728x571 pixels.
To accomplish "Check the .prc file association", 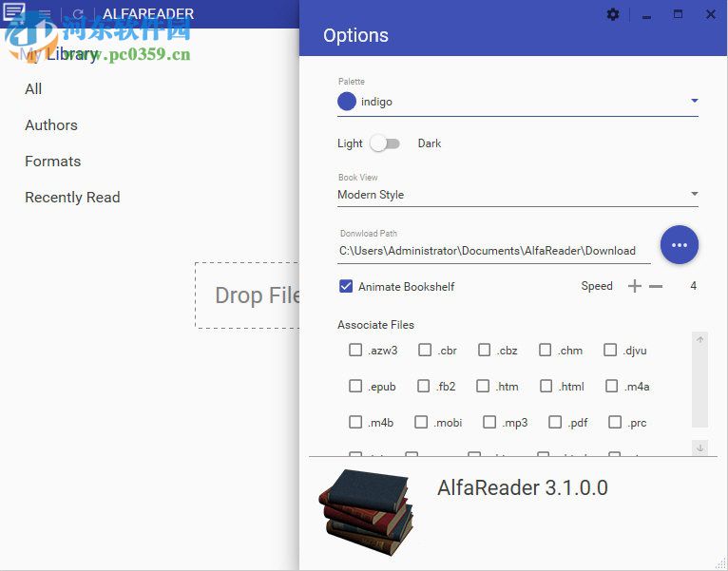I will coord(615,422).
